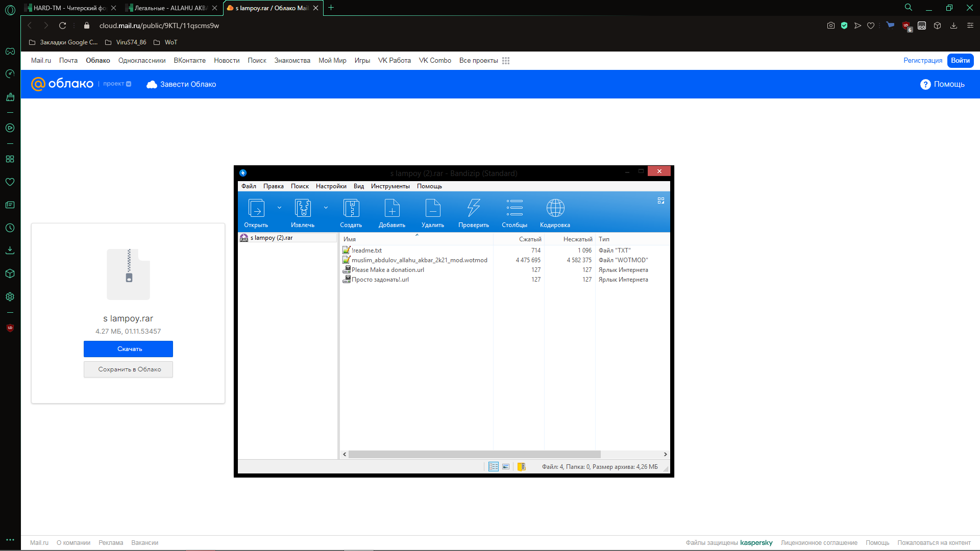Select s lampoy (2).rar tree item
The height and width of the screenshot is (551, 980).
click(287, 238)
